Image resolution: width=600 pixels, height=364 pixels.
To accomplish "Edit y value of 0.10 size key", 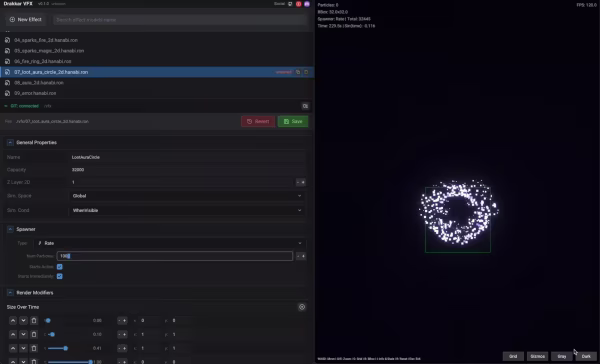I will coord(181,335).
